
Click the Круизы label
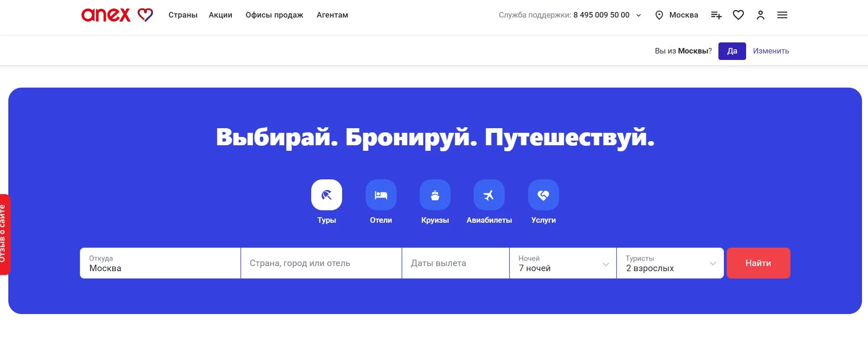(x=435, y=220)
